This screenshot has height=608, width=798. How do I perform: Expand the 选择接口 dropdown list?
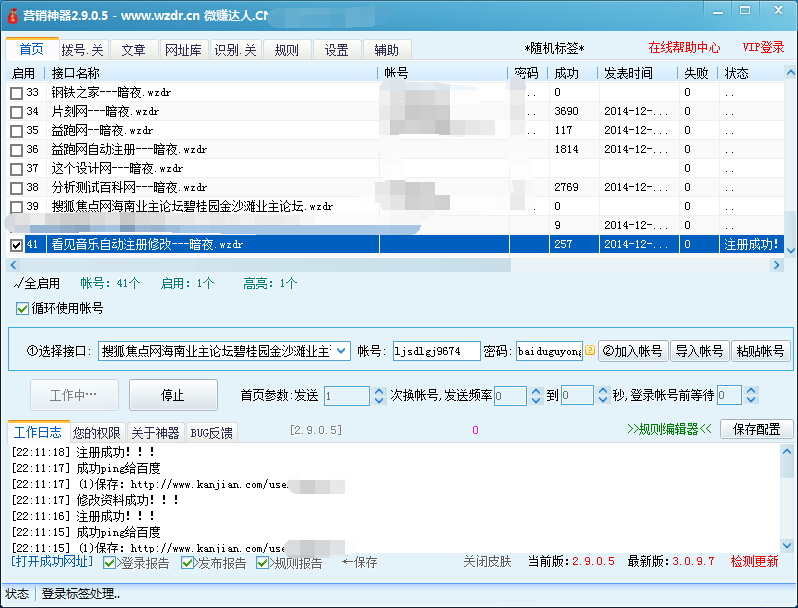(340, 351)
